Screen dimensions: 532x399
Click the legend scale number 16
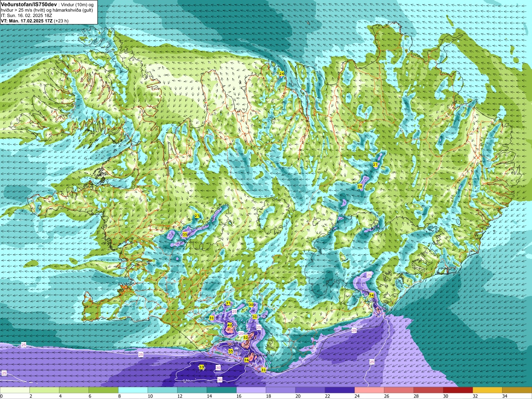point(239,396)
